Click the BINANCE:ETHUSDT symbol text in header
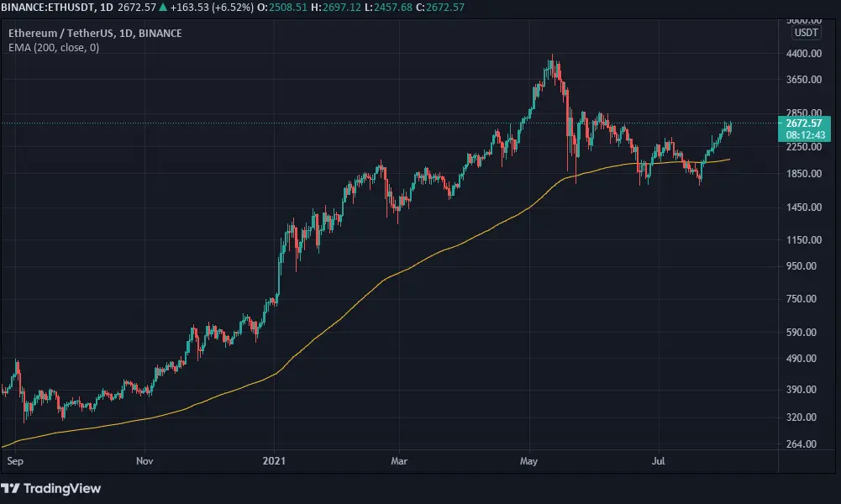 point(48,8)
